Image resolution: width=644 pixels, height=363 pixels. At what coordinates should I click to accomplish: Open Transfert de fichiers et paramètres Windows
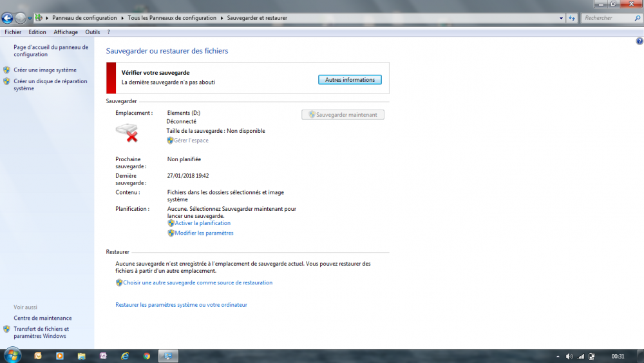41,332
